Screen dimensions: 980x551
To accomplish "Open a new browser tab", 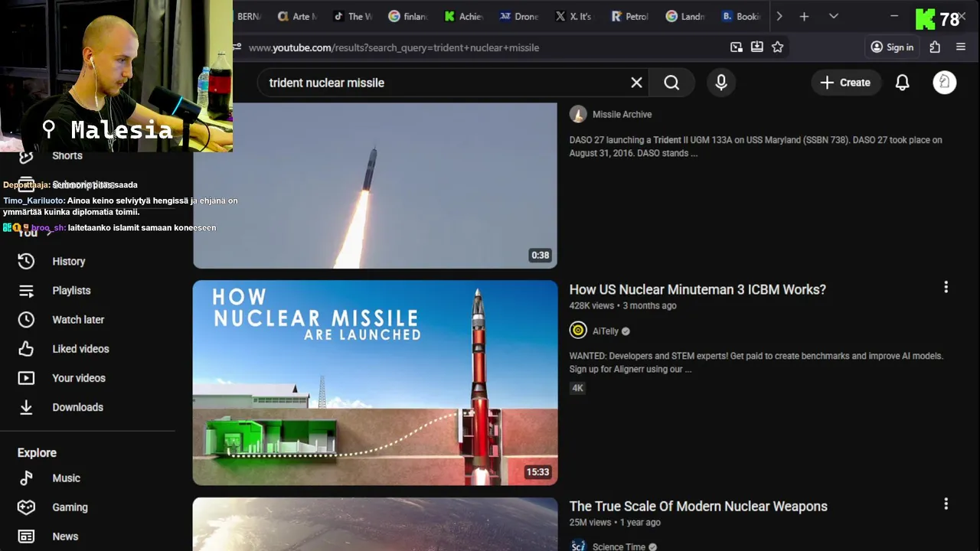I will click(x=804, y=16).
